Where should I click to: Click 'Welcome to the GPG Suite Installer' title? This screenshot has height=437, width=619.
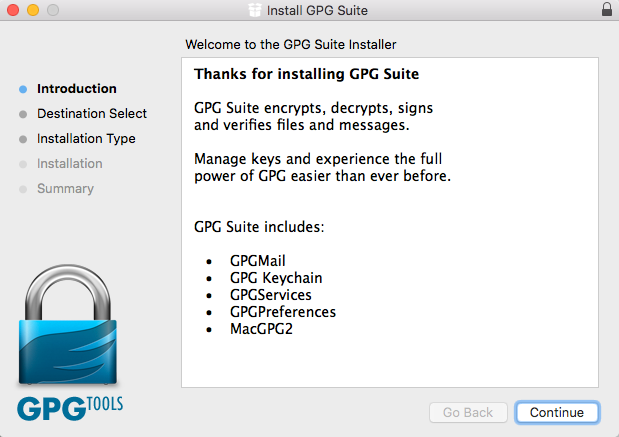pyautogui.click(x=291, y=45)
